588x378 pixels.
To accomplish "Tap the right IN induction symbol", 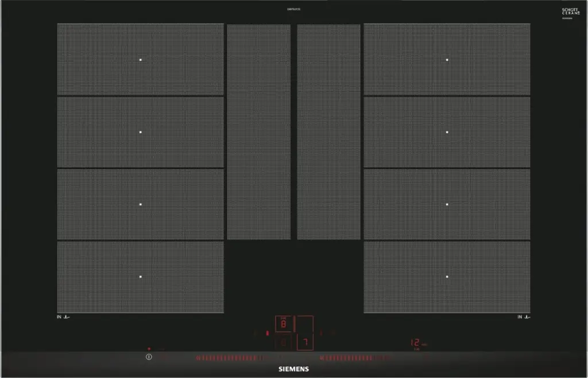I will (524, 317).
